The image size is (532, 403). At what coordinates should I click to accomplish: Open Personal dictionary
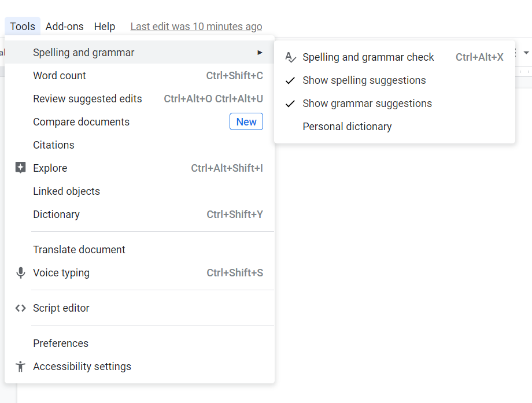(x=394, y=126)
